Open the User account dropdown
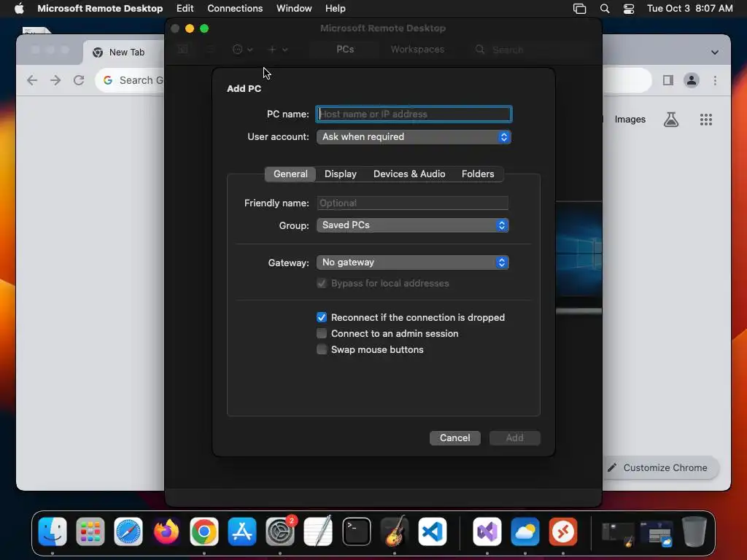Image resolution: width=747 pixels, height=560 pixels. (414, 137)
